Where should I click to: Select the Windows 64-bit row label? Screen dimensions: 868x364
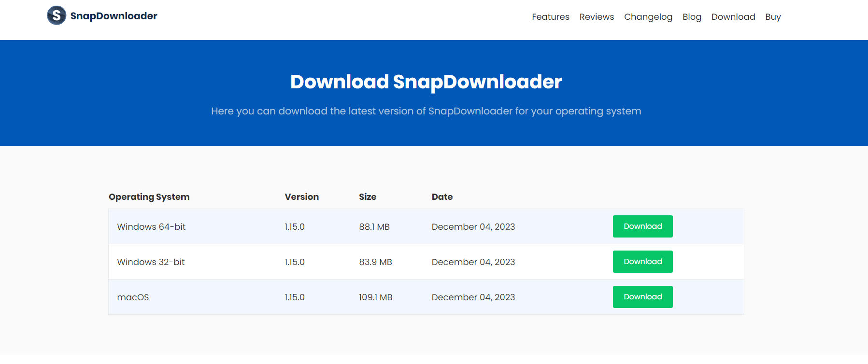coord(151,227)
